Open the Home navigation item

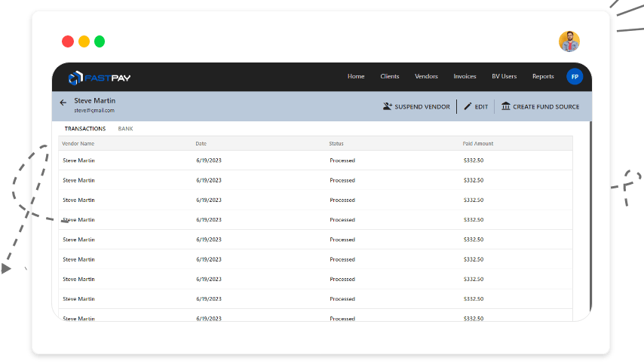point(356,77)
